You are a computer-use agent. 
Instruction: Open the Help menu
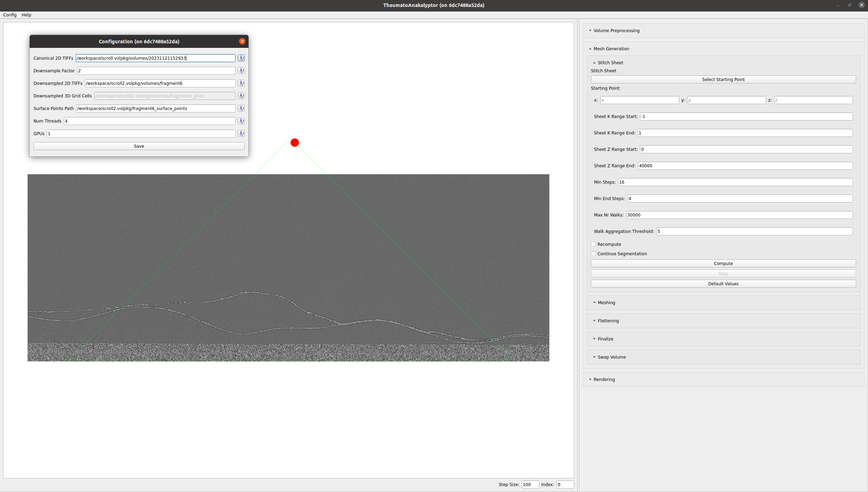tap(26, 15)
